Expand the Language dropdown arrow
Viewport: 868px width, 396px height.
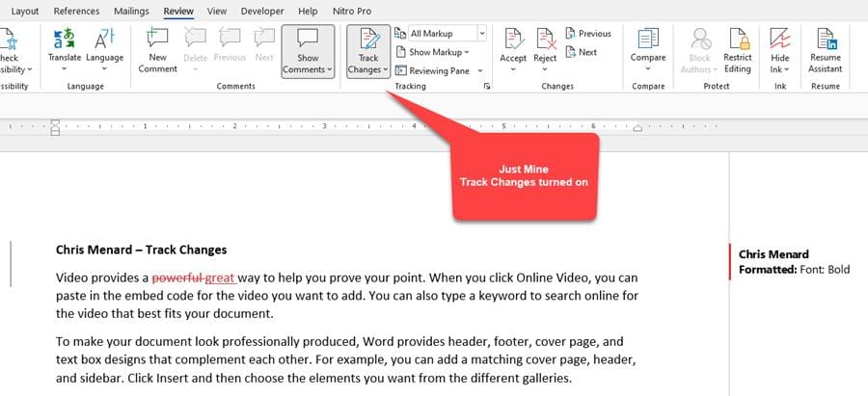pos(104,69)
